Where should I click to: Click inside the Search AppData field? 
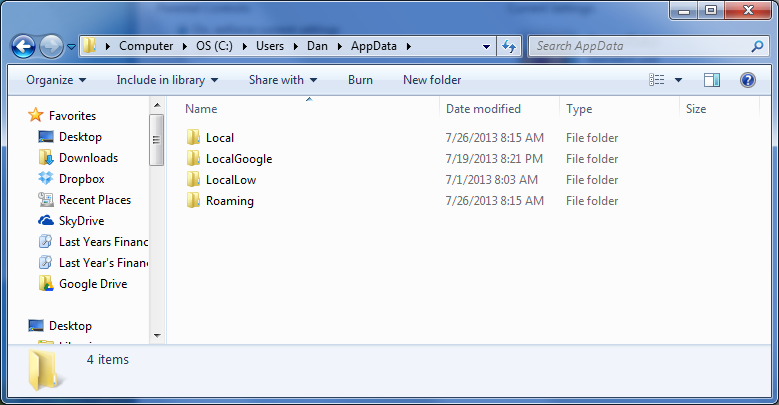[640, 46]
